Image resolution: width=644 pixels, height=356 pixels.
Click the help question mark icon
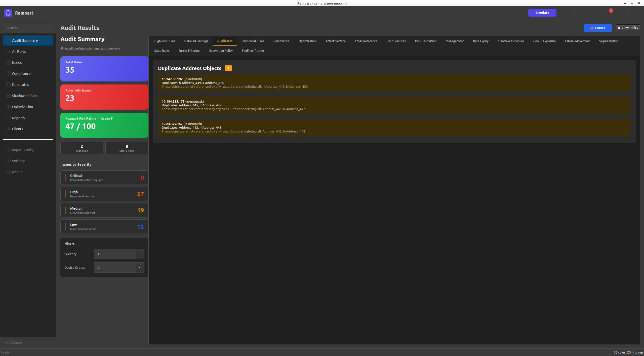(573, 13)
